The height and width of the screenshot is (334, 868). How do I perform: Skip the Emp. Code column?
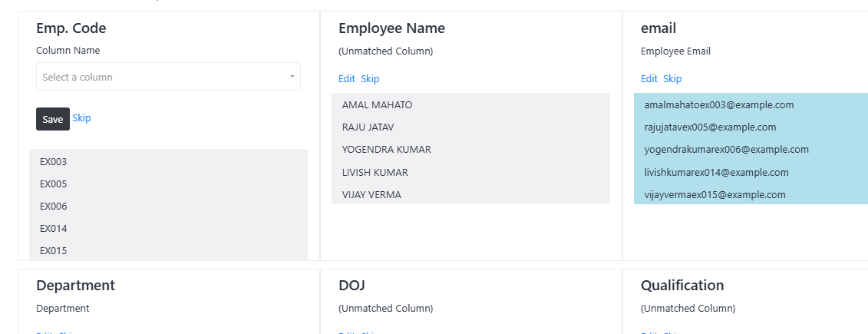(81, 118)
